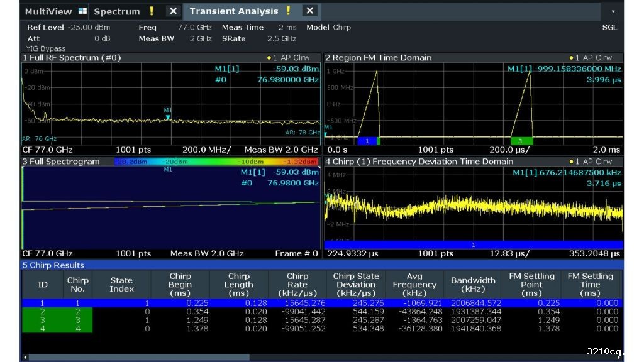Close the Spectrum tab
644x362 pixels.
(174, 11)
